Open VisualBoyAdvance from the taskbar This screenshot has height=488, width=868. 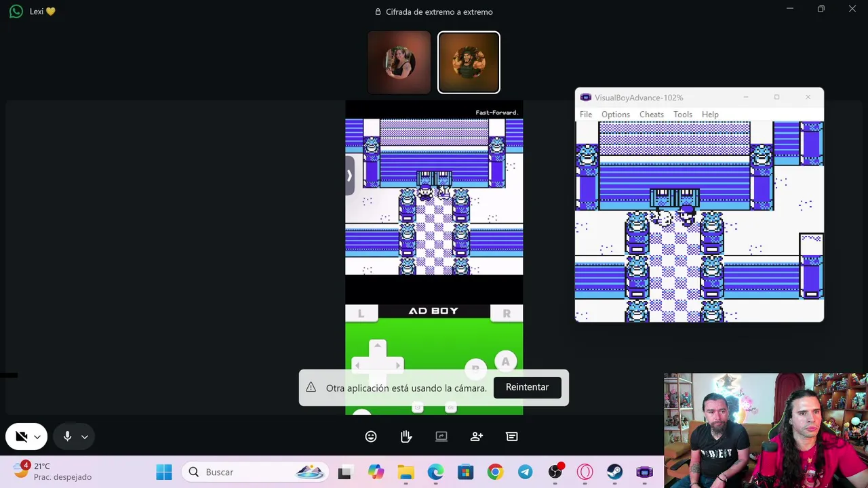click(644, 472)
